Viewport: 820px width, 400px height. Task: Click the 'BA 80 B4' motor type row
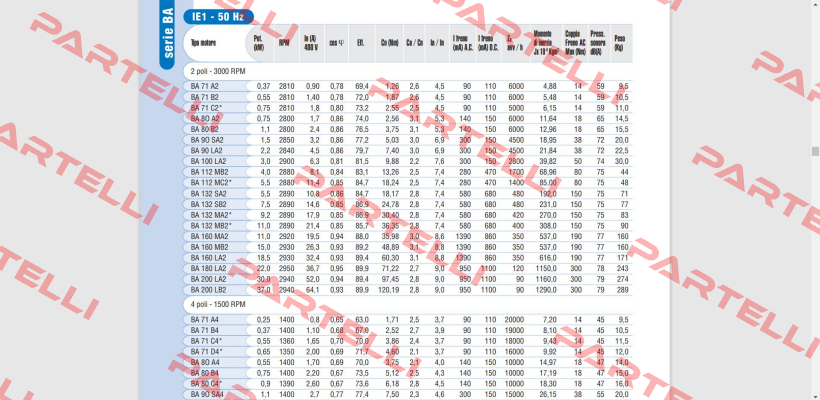(408, 373)
